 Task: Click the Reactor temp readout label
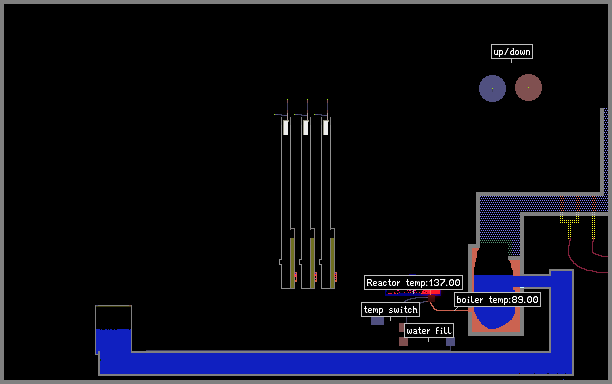(413, 283)
